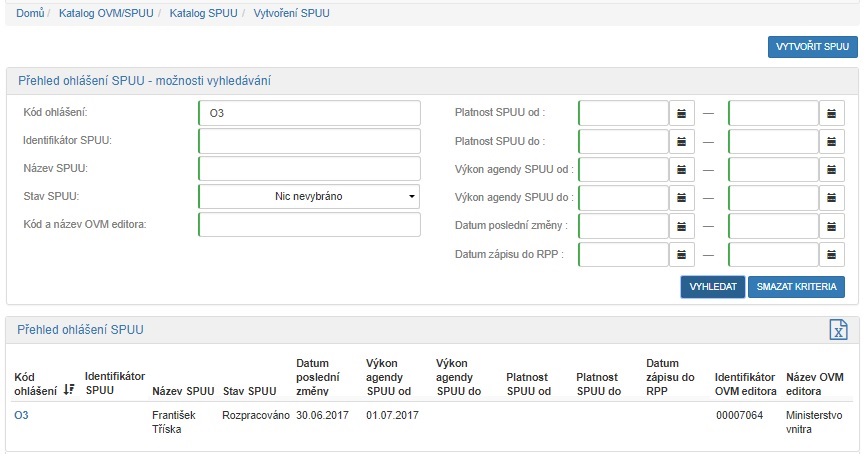Go to Domů breadcrumb
The height and width of the screenshot is (456, 866).
[x=30, y=14]
